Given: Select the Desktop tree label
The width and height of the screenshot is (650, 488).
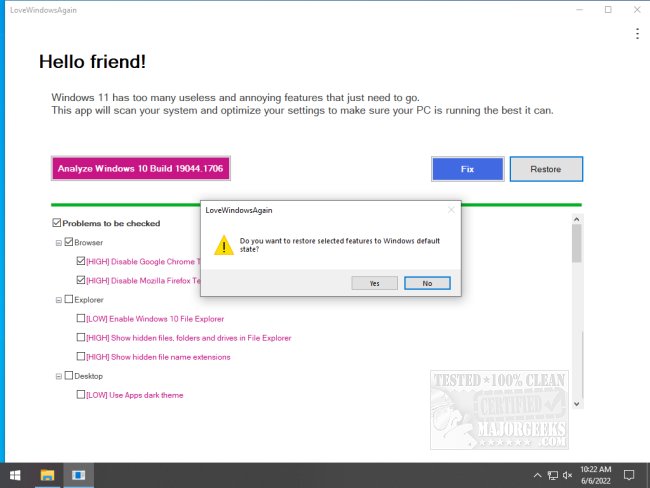Looking at the screenshot, I should pos(88,376).
